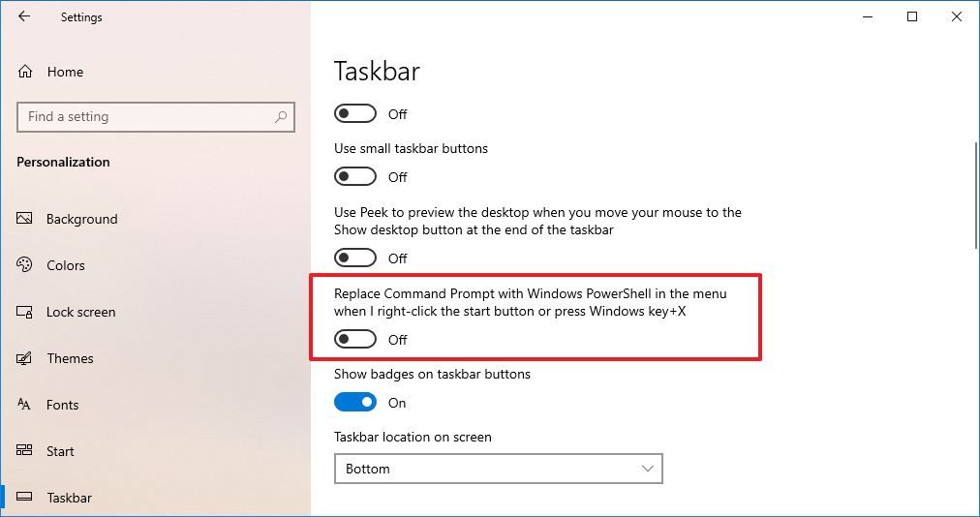Select the Background picture icon

point(25,219)
